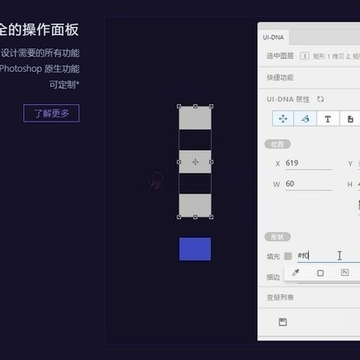Click the 可定制* text

click(x=64, y=85)
